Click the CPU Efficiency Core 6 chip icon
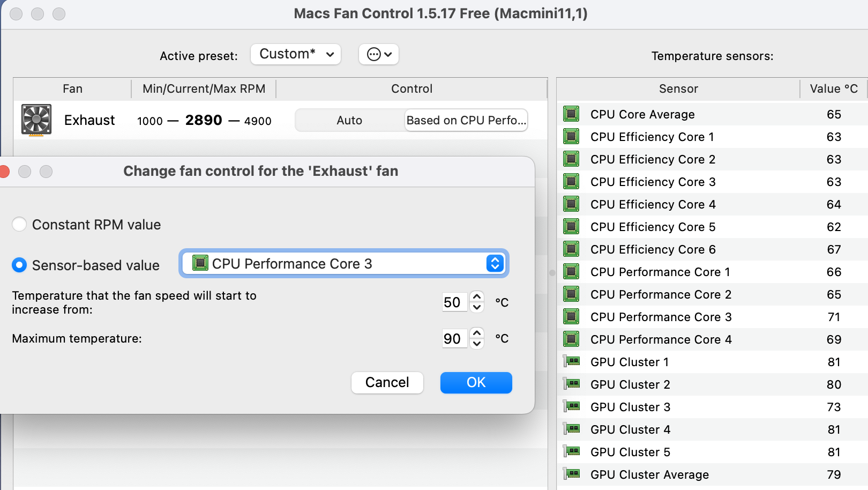 coord(571,249)
